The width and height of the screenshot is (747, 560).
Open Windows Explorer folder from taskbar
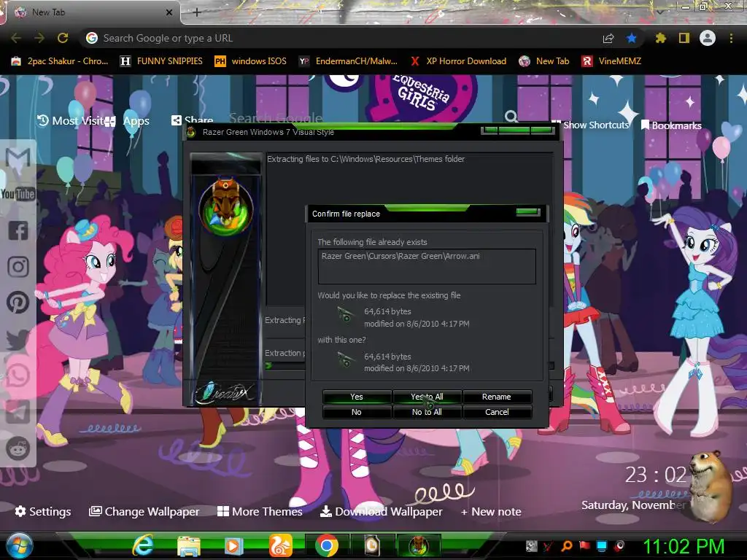[189, 545]
